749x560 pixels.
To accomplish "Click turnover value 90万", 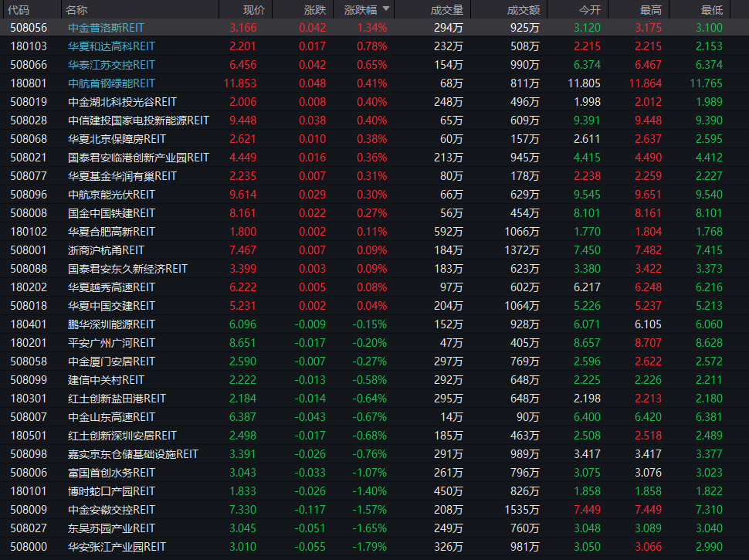I will 528,417.
